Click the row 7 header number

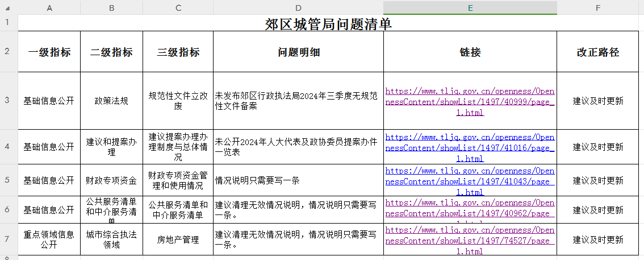[7, 240]
